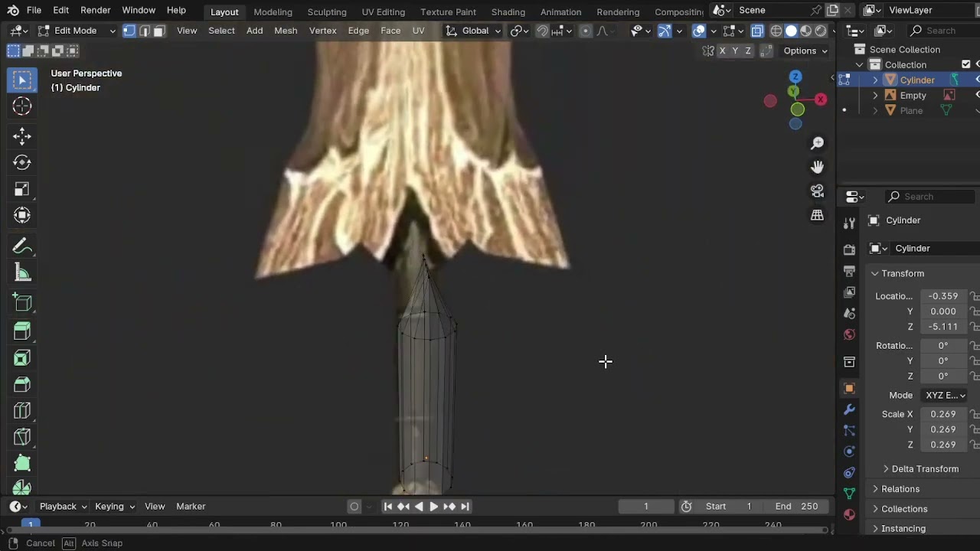Enable vertex select mode
The image size is (980, 551).
click(x=129, y=31)
